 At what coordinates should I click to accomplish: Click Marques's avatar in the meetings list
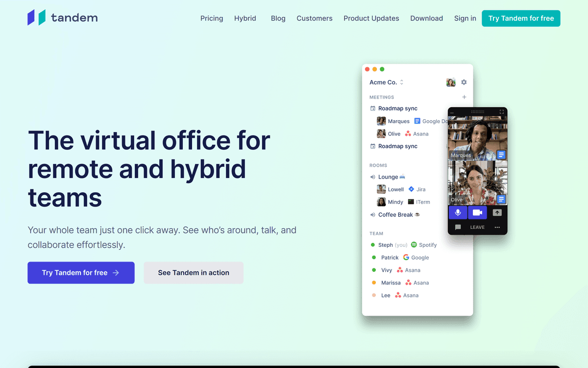pyautogui.click(x=381, y=121)
